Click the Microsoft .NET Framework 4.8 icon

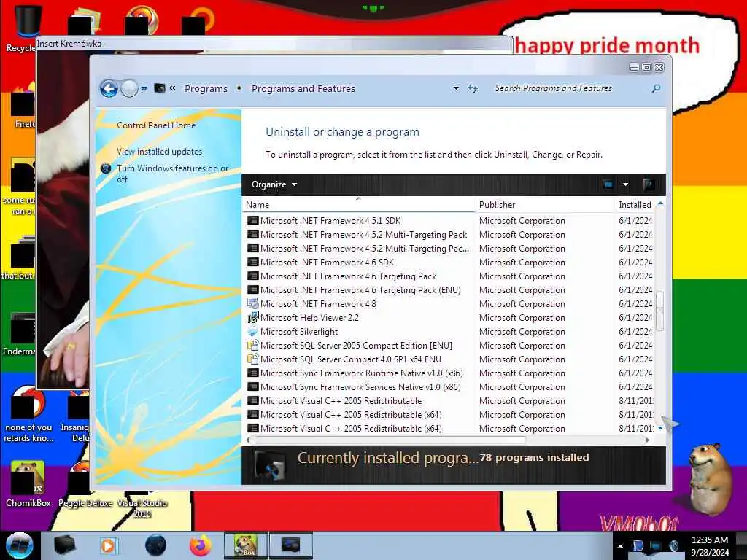click(x=252, y=304)
